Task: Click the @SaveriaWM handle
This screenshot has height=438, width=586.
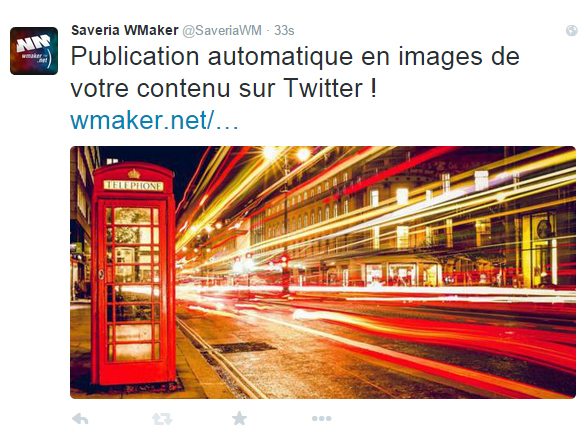Action: pyautogui.click(x=222, y=30)
